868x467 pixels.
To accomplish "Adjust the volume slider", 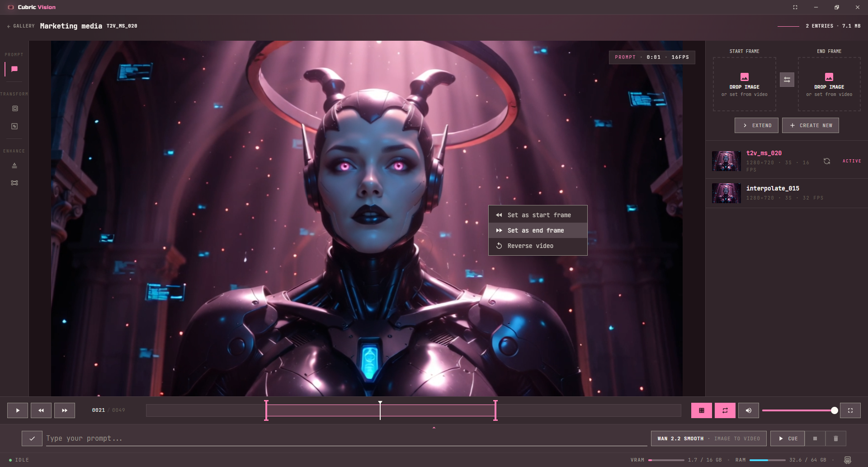I will coord(800,410).
